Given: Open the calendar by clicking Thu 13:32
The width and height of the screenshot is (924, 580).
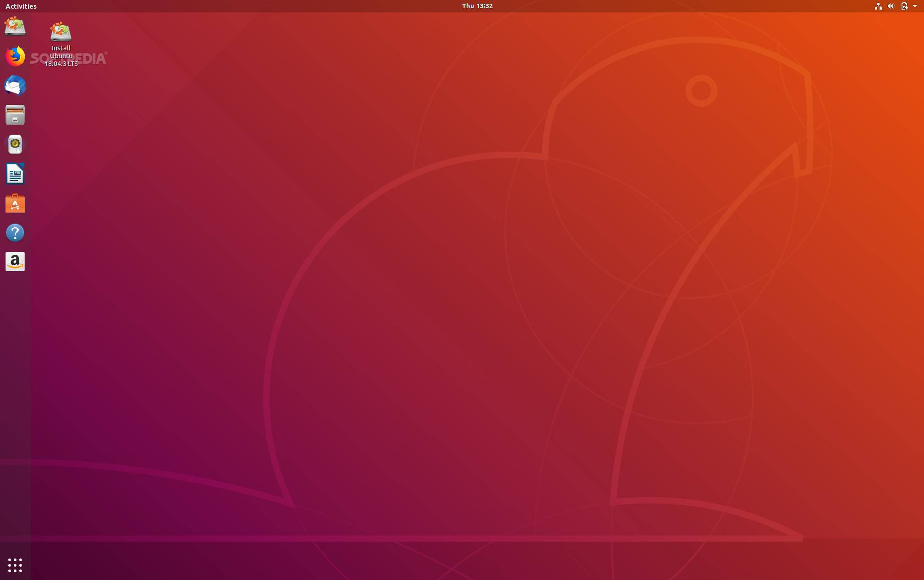Looking at the screenshot, I should (x=477, y=6).
